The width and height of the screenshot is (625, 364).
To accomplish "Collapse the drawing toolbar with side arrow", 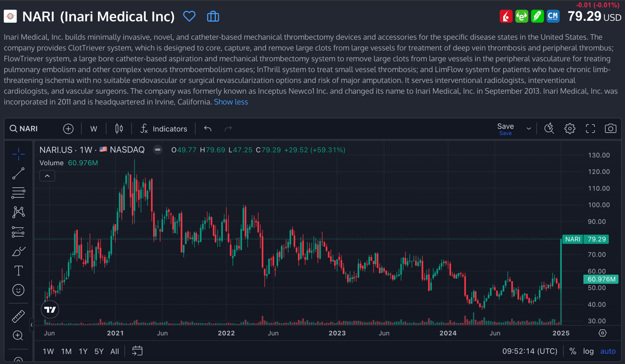I will coord(31,325).
